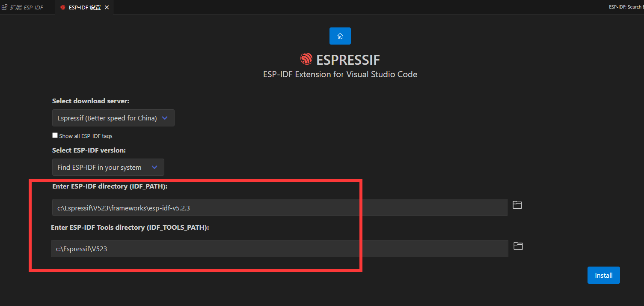Click into the c:\Espressif\V523 tools path field
The height and width of the screenshot is (306, 644).
(279, 249)
